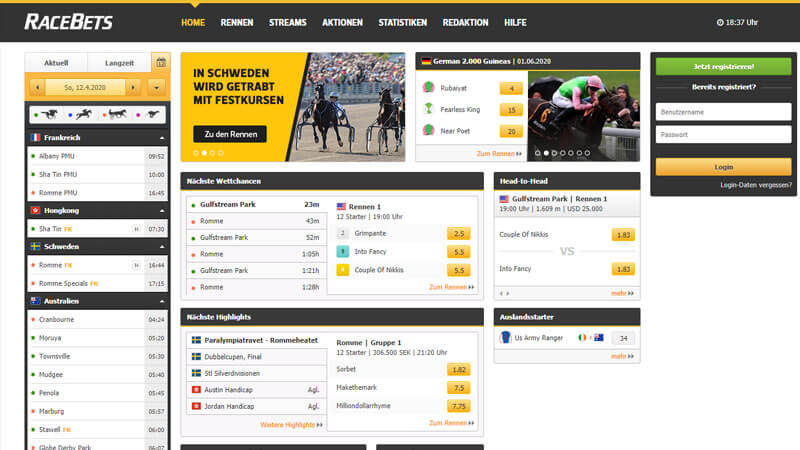800x450 pixels.
Task: Select Gulfstream Park 23m race
Action: click(257, 204)
